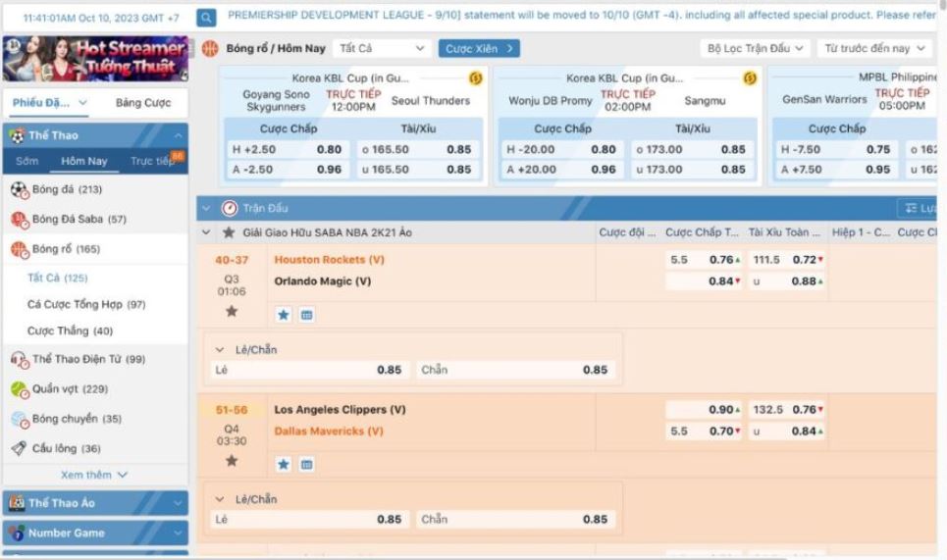Favorite the Giải Giao Hữu SABA NBA 2K21 league star
Screen dimensions: 947x560
click(229, 232)
